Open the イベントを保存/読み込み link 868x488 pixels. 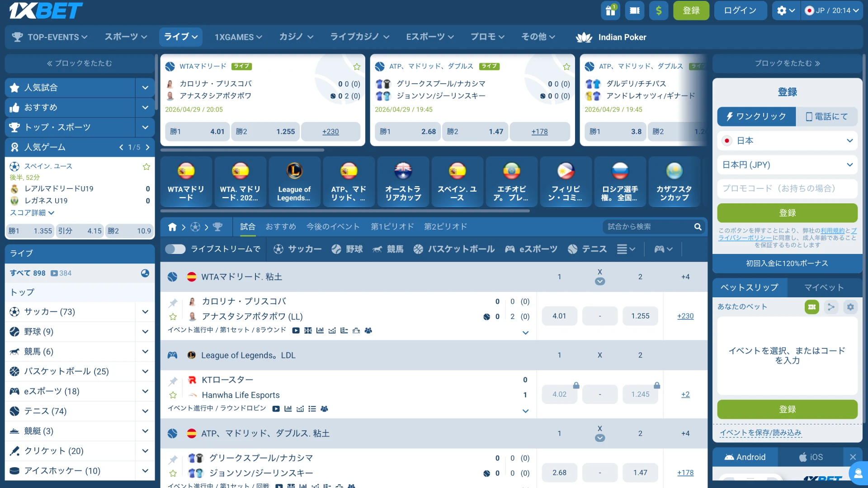click(760, 433)
